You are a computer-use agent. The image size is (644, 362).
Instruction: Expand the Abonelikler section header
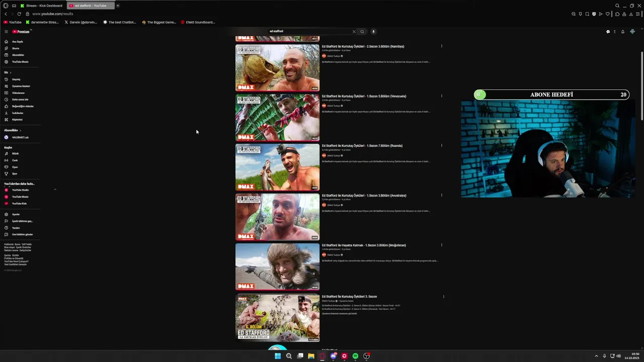[x=13, y=130]
